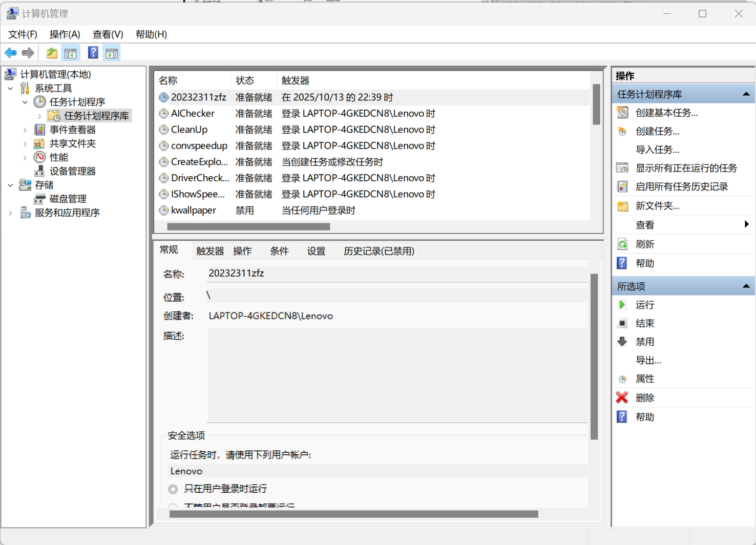The height and width of the screenshot is (545, 756).
Task: Select the kwallpaper task row
Action: 373,211
